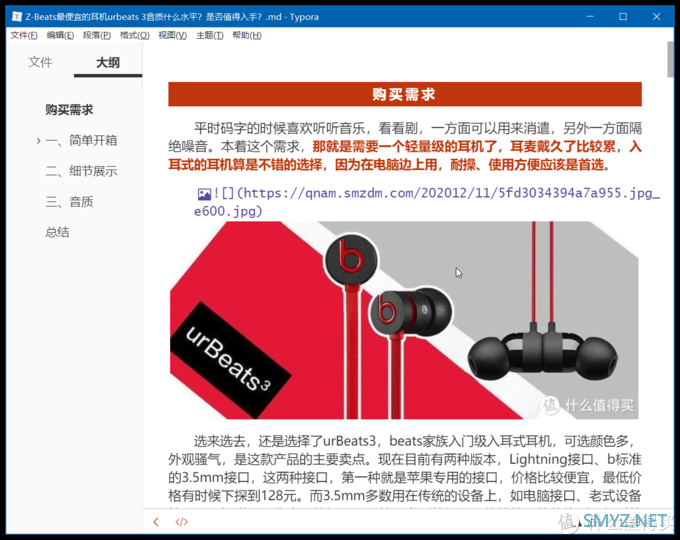Minimize the Typora window
Image resolution: width=680 pixels, height=540 pixels.
pyautogui.click(x=590, y=17)
